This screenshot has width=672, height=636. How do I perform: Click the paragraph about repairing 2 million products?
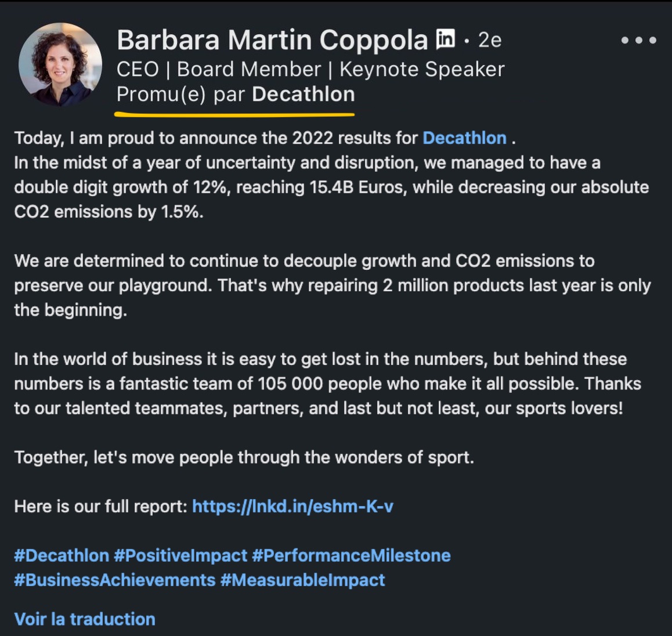pyautogui.click(x=332, y=286)
